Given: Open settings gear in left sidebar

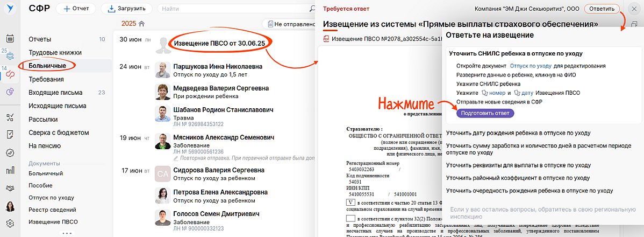Looking at the screenshot, I should click(x=10, y=224).
